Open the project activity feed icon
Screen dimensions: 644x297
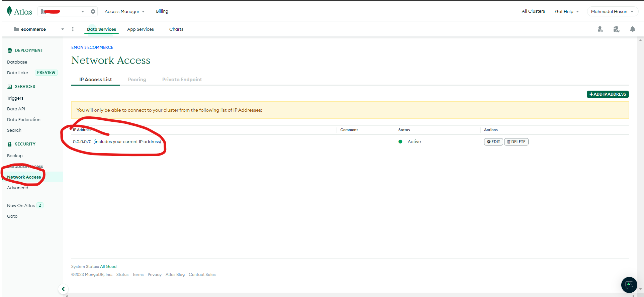pos(617,29)
